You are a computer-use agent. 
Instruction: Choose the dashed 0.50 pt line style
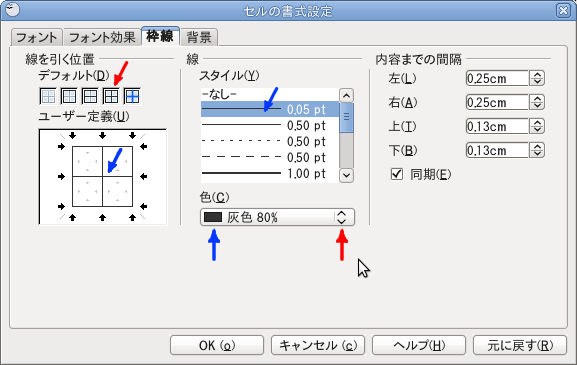pyautogui.click(x=270, y=157)
